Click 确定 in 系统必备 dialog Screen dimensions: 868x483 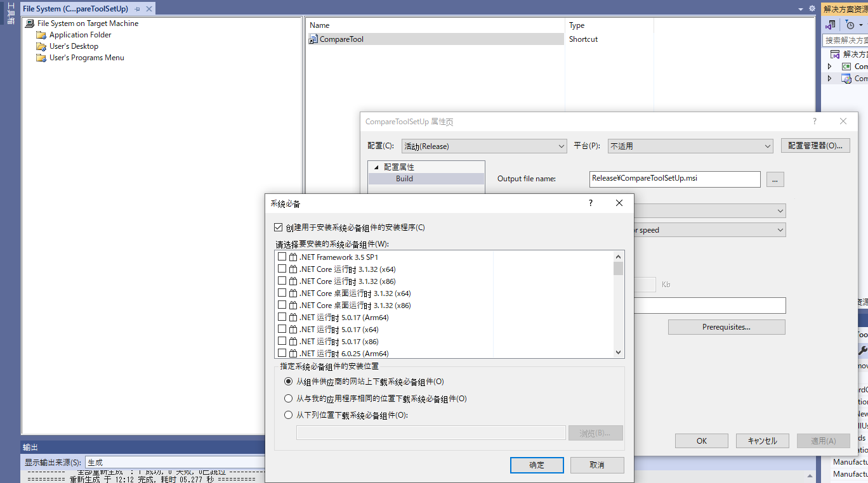point(537,465)
